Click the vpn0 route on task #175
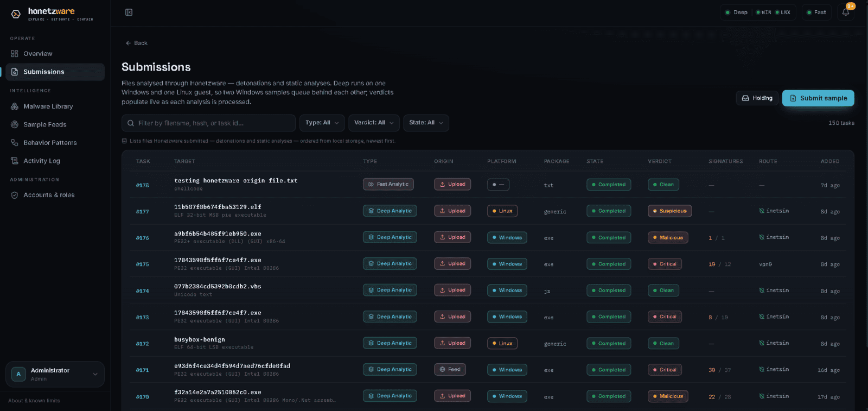Image resolution: width=868 pixels, height=411 pixels. pyautogui.click(x=765, y=264)
